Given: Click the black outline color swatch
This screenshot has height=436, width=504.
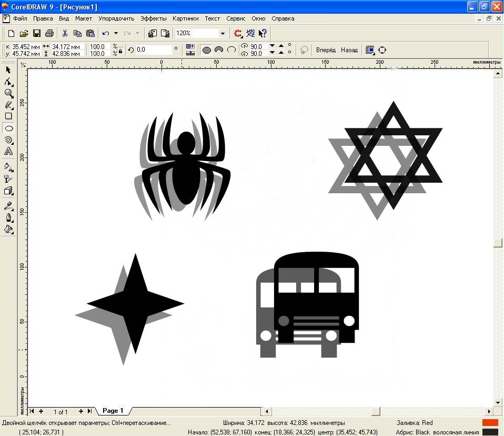Looking at the screenshot, I should [x=490, y=432].
